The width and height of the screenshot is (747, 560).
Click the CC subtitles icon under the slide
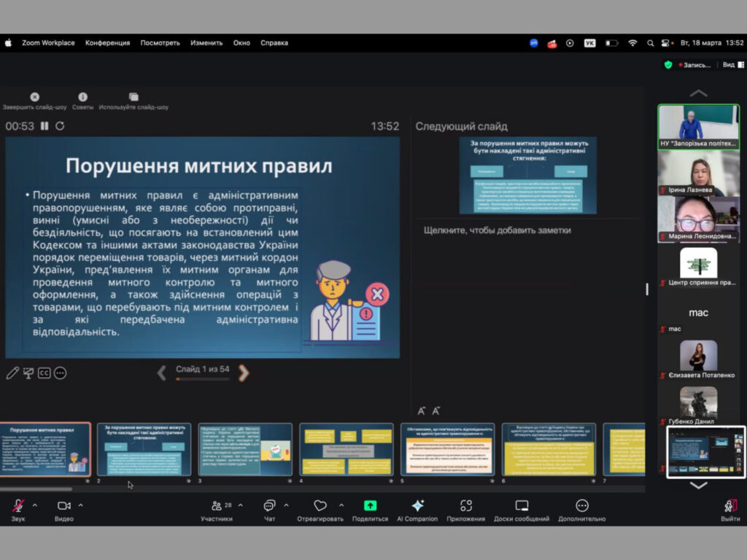tap(44, 373)
